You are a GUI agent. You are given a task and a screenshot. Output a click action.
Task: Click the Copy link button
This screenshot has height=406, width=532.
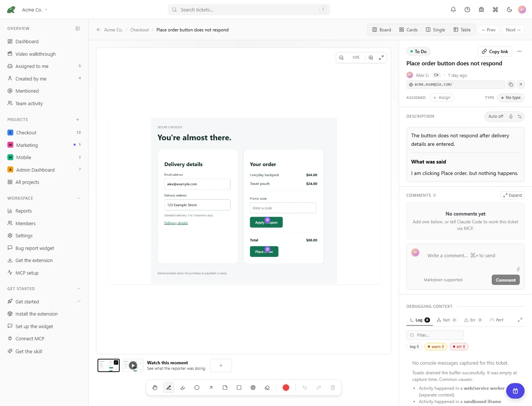click(x=495, y=52)
